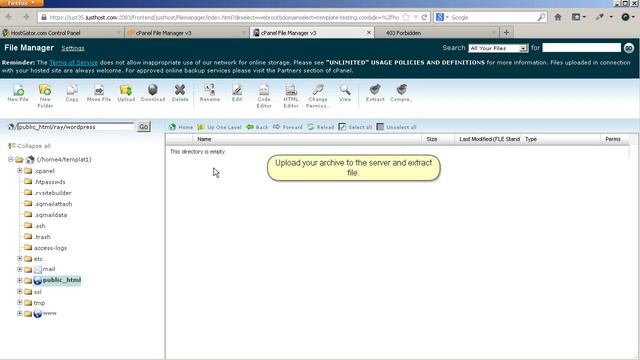Switch to 403 Forbidden tab
The width and height of the screenshot is (640, 360).
[x=437, y=33]
